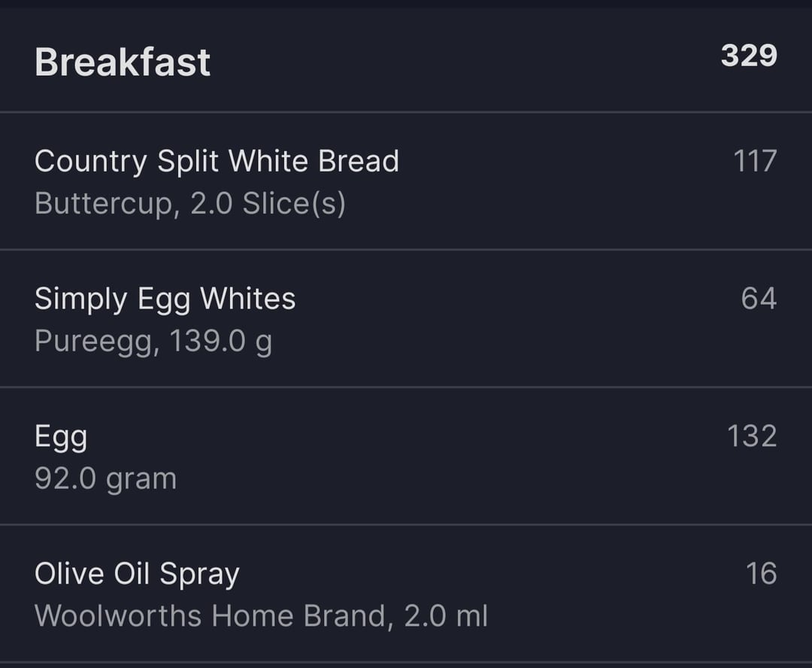Tap the 64 calories egg whites value
Screen dimensions: 812x668
[x=759, y=299]
